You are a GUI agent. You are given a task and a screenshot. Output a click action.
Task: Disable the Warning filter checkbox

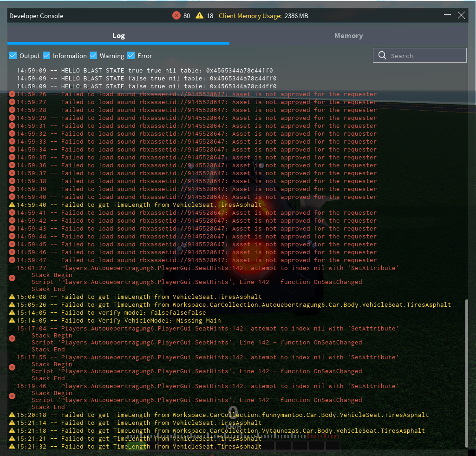point(93,56)
